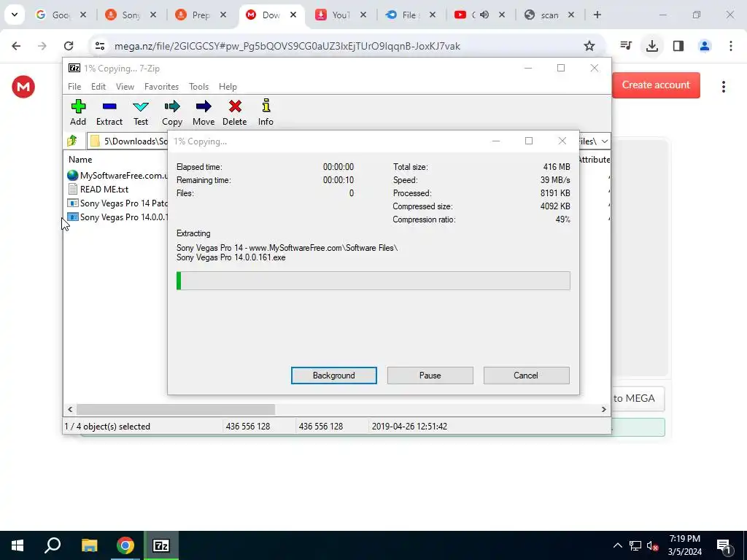Click the Background button
This screenshot has height=560, width=747.
point(333,376)
